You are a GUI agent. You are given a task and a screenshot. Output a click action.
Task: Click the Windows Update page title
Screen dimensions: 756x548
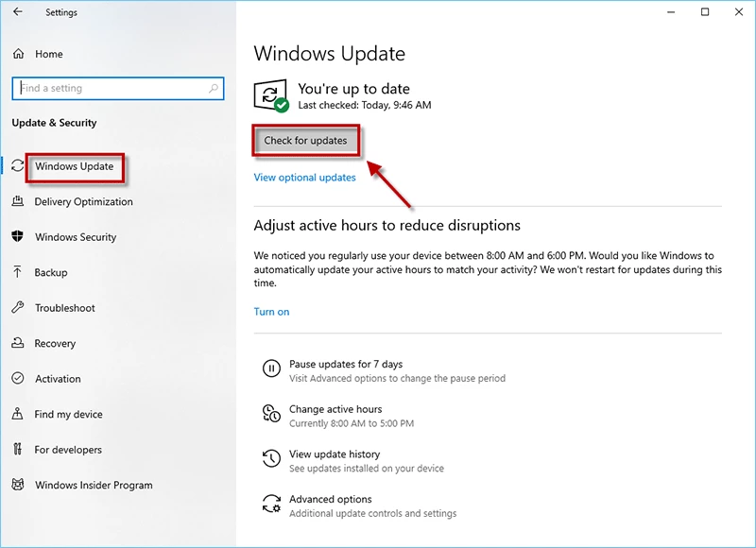tap(329, 54)
